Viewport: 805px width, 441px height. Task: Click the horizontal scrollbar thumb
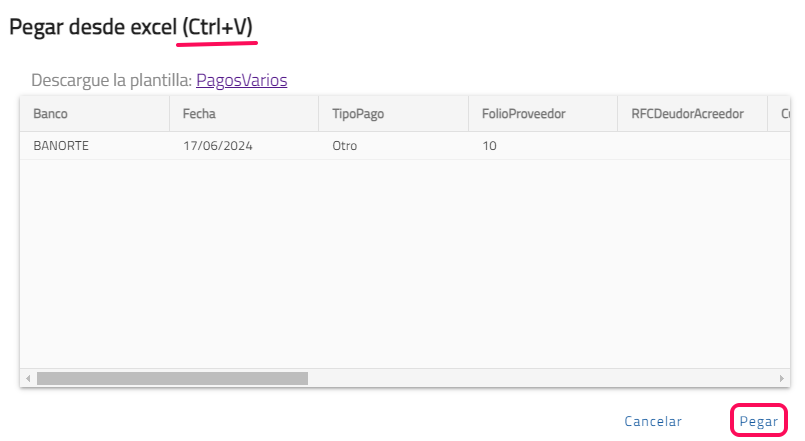click(172, 379)
